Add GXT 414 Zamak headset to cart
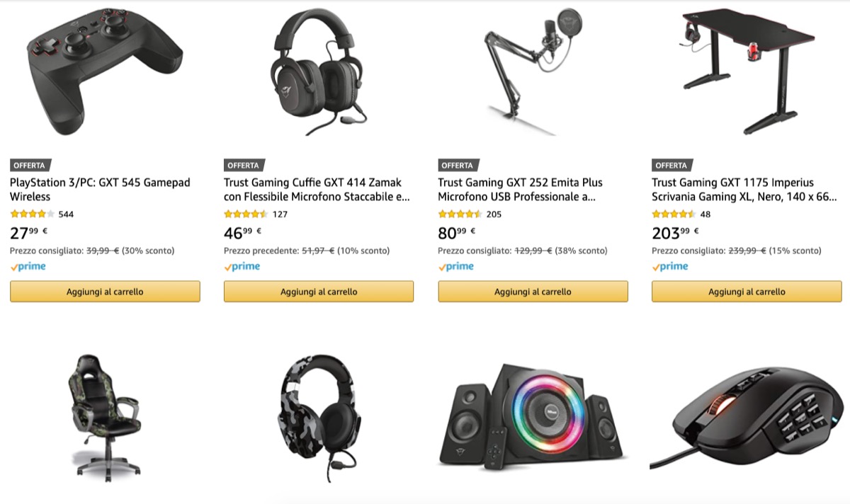The width and height of the screenshot is (850, 504). (319, 292)
